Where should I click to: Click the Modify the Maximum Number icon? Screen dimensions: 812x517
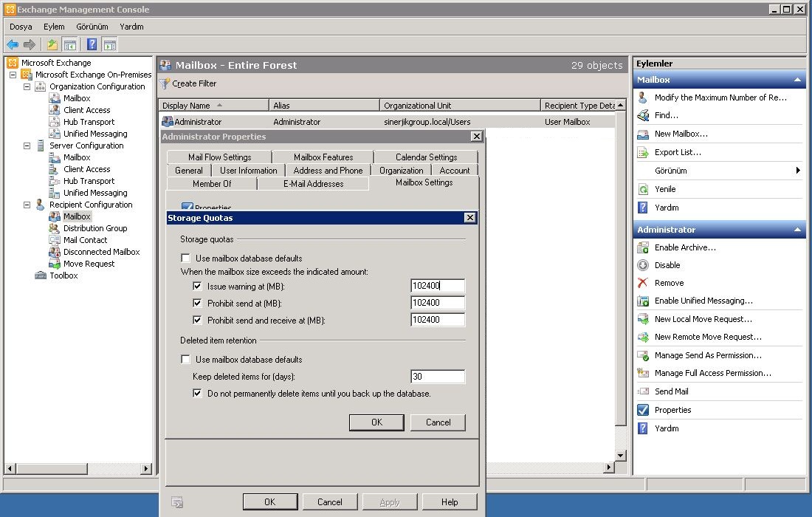pos(643,97)
